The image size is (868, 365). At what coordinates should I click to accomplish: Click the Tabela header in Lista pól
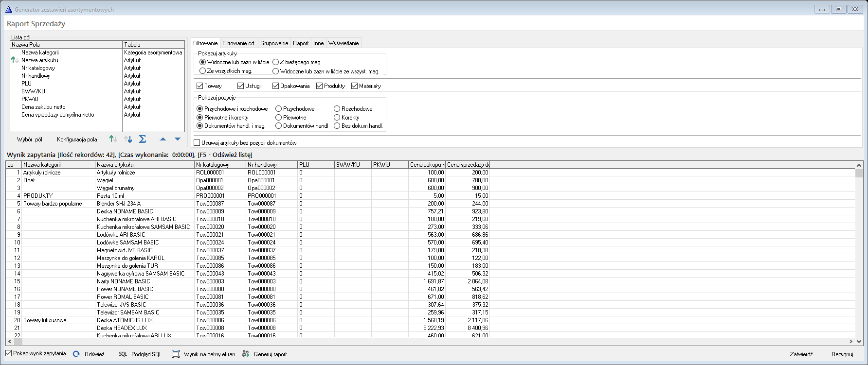(x=153, y=44)
